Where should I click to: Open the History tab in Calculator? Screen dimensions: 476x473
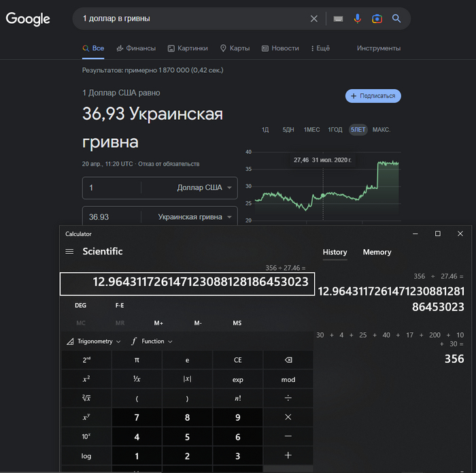click(x=335, y=252)
